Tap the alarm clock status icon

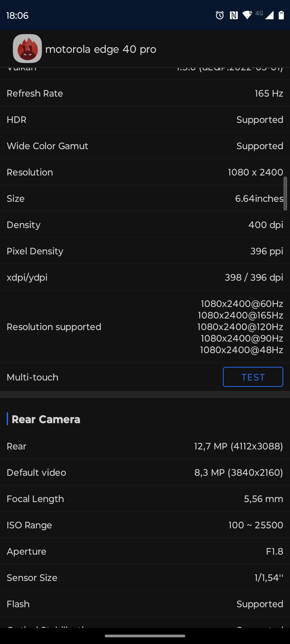(x=220, y=15)
